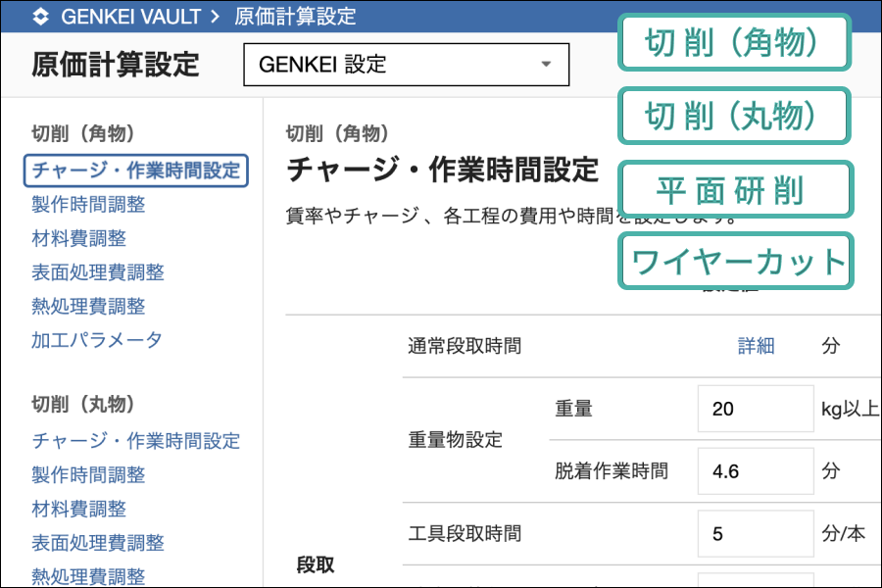Image resolution: width=882 pixels, height=588 pixels.
Task: Click the 工具段取時間 field showing 5
Action: [x=755, y=534]
